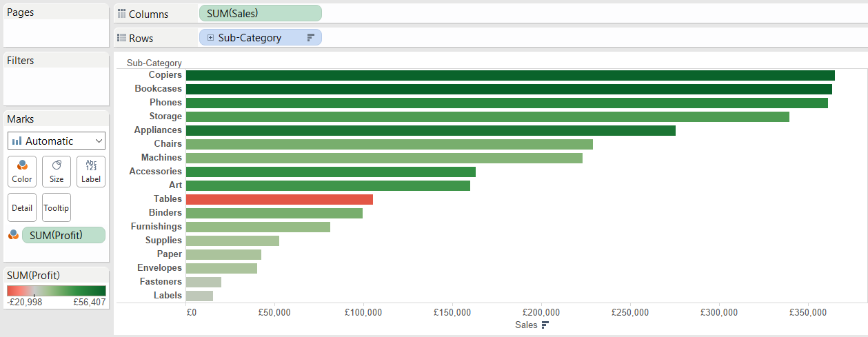Click the Phones bar
Screen dimensions: 868x337
507,103
